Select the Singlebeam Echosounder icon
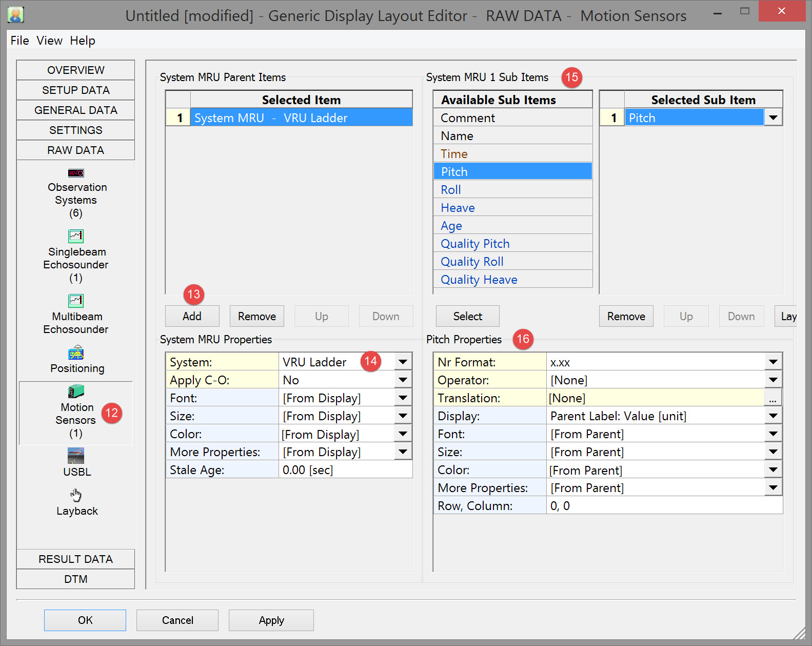 coord(76,236)
